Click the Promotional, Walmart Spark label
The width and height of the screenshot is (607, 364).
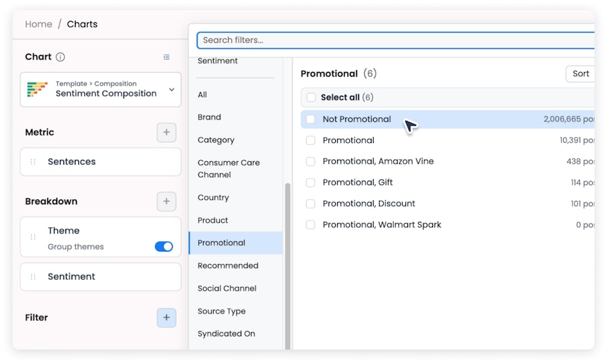coord(382,224)
